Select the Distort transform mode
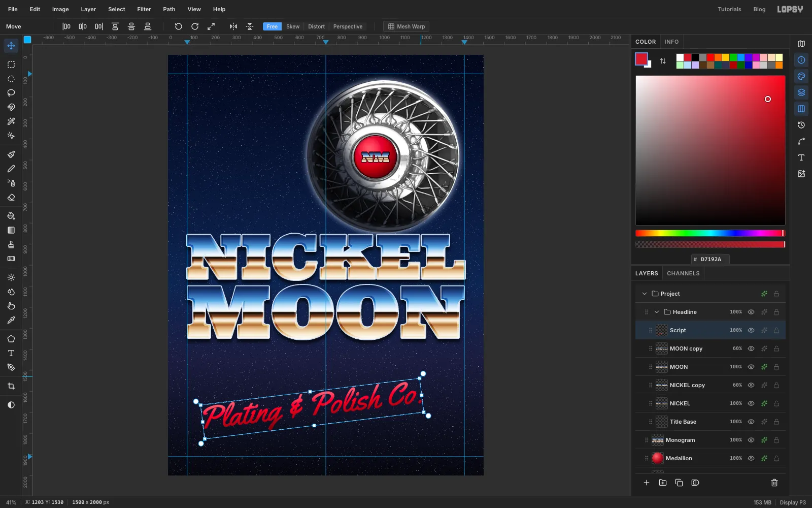 (x=316, y=26)
